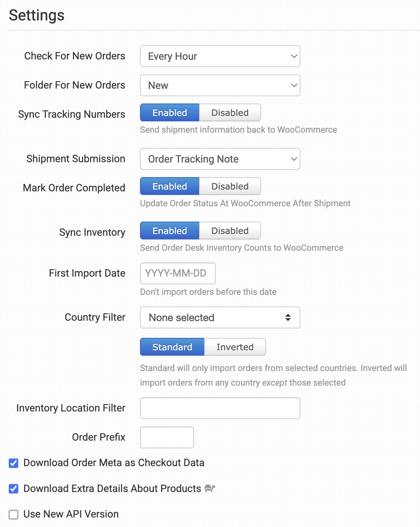Focus the Inventory Location Filter field
Image resolution: width=420 pixels, height=527 pixels.
point(220,408)
